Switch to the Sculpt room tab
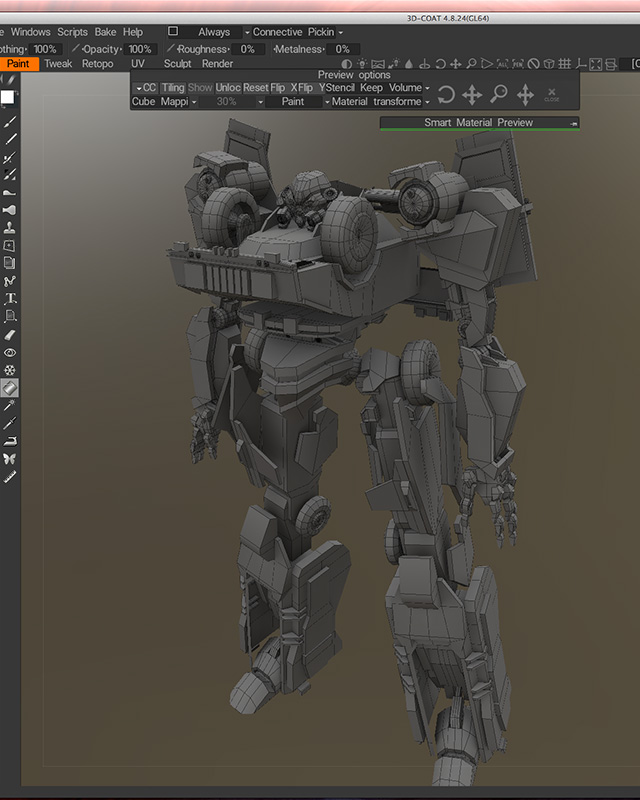Image resolution: width=640 pixels, height=800 pixels. 177,64
